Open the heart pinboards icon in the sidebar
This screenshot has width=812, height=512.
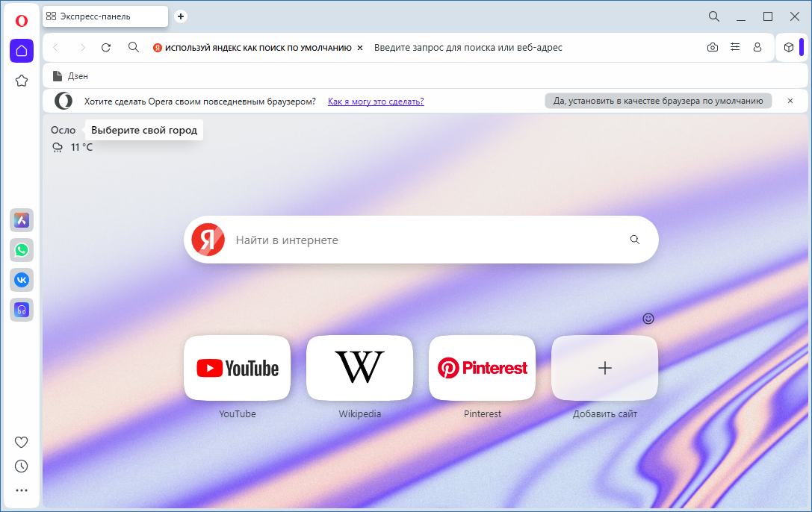point(21,442)
